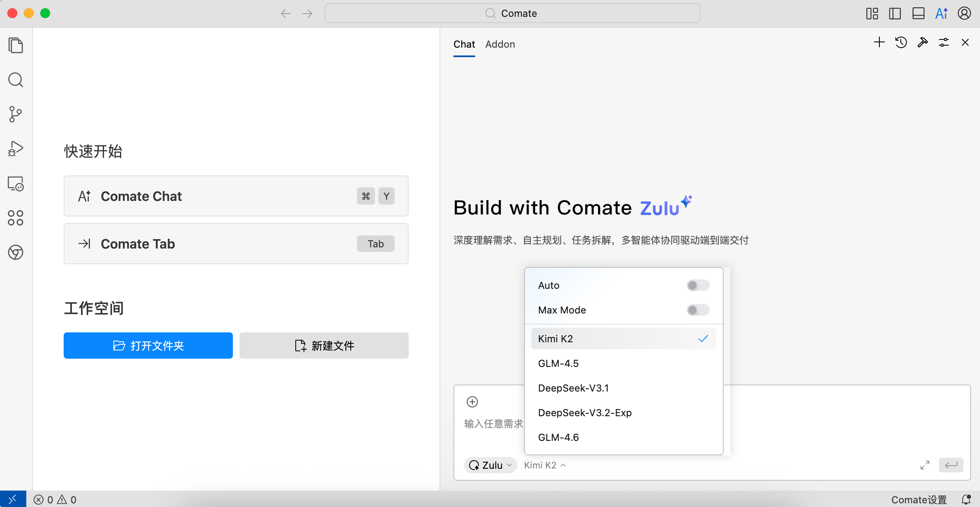Click the Comate search bar at top
980x507 pixels.
[512, 14]
